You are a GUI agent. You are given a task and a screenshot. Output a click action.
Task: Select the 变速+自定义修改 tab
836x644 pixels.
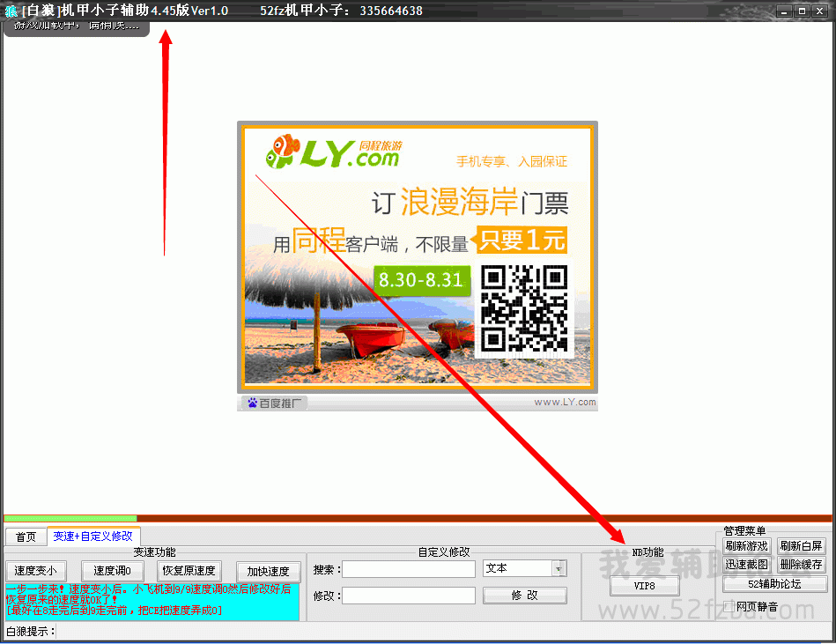(92, 536)
